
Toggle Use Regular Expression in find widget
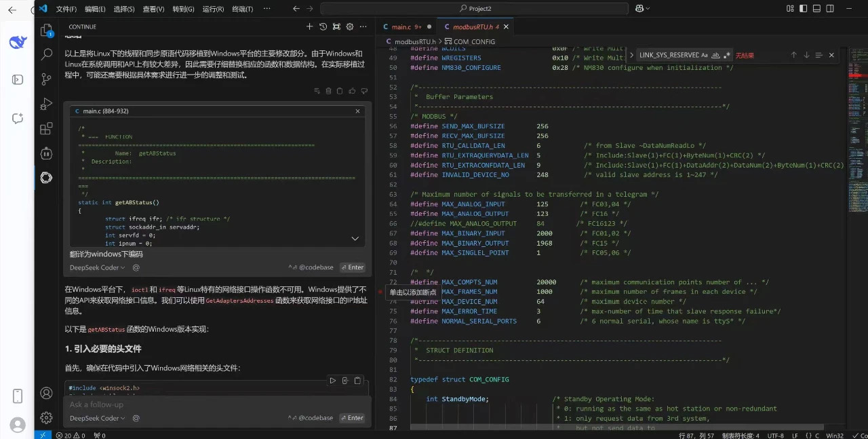click(x=727, y=55)
